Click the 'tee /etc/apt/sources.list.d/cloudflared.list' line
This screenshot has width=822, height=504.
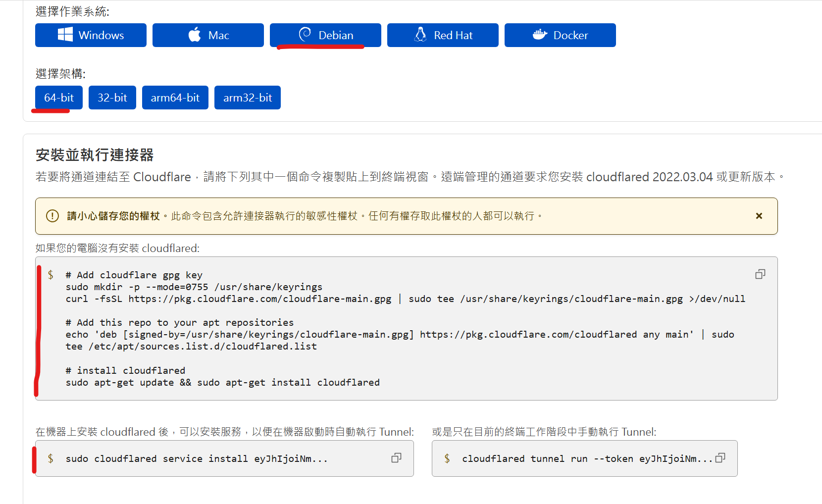(191, 347)
